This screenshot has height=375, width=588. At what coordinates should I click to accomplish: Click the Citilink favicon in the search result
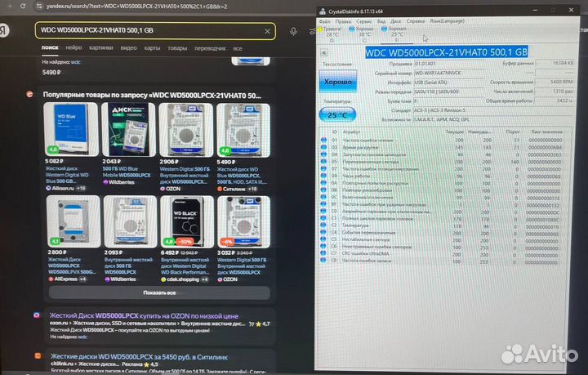(38, 356)
